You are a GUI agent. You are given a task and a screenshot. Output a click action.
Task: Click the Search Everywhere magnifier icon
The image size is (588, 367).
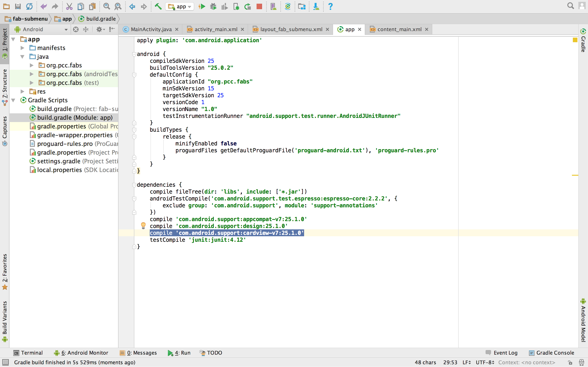pyautogui.click(x=571, y=6)
